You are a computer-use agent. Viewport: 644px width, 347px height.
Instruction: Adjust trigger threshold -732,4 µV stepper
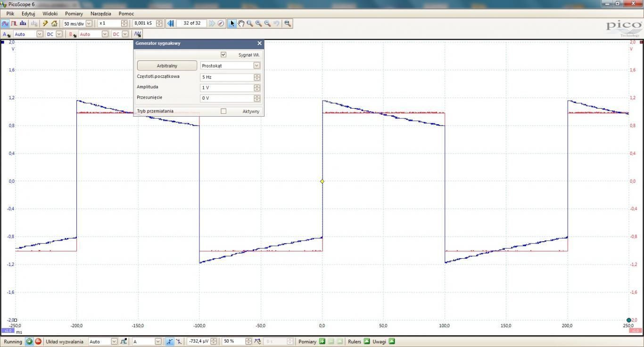(214, 341)
